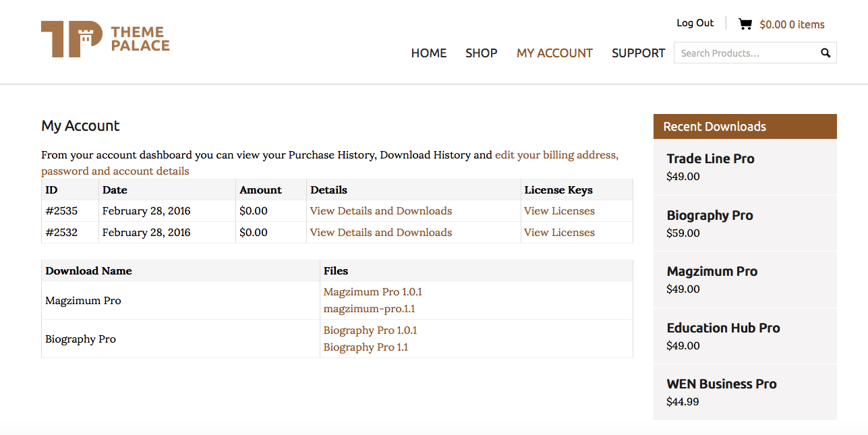Image resolution: width=868 pixels, height=435 pixels.
Task: Select the Biography Pro download name cell
Action: 181,339
